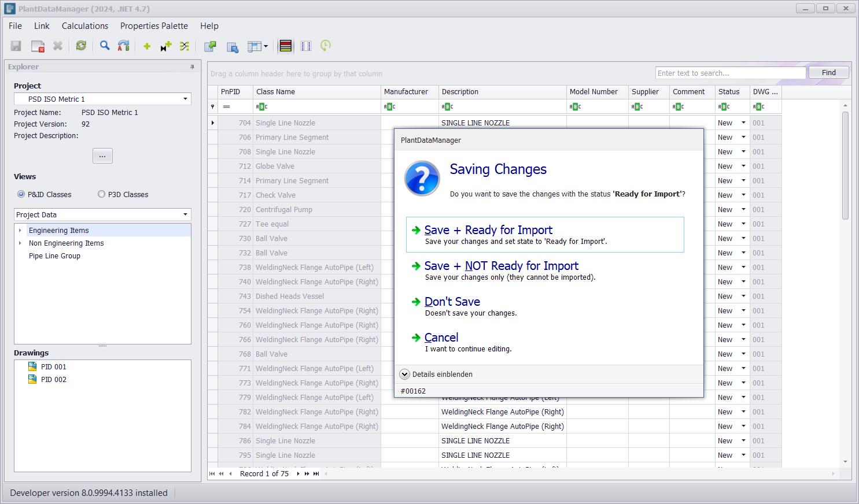Click the blue column chooser icon

point(306,46)
